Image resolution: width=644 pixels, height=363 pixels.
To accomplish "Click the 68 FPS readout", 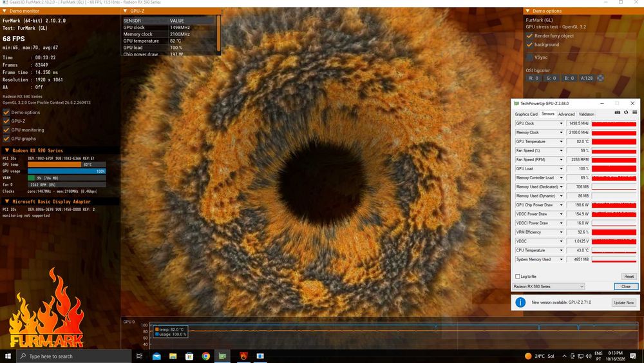I will pos(14,39).
